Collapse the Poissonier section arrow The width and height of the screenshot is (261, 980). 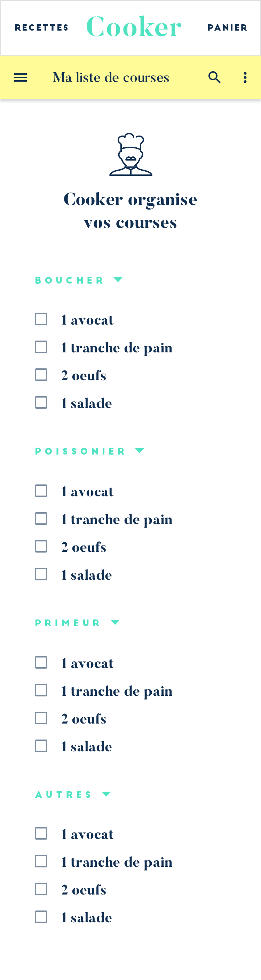[x=140, y=451]
